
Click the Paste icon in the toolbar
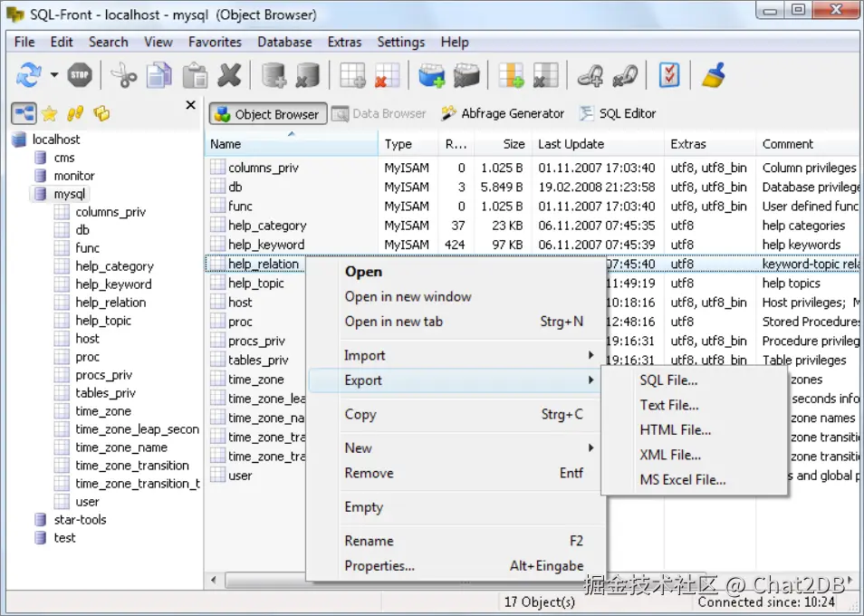click(x=195, y=76)
